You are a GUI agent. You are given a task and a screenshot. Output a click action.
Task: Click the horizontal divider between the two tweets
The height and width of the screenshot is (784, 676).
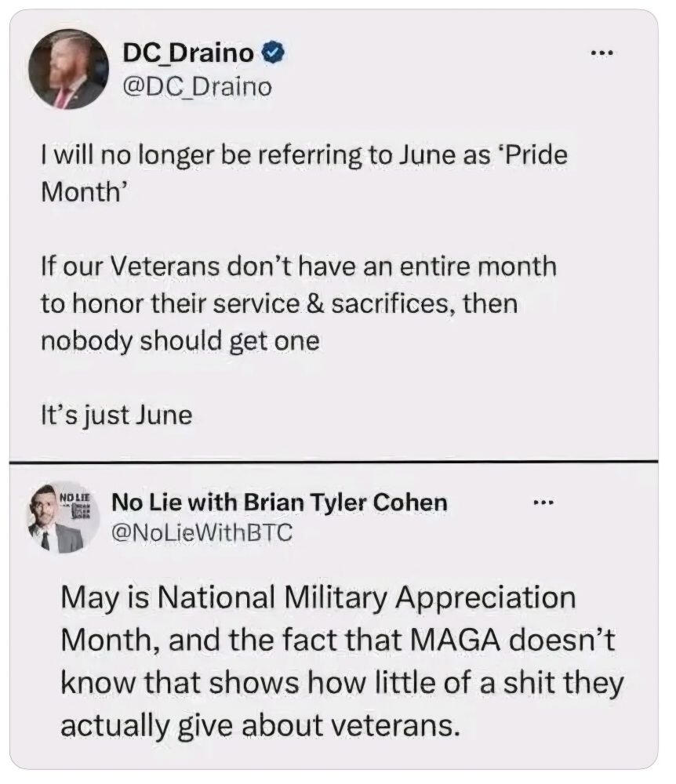(x=333, y=461)
